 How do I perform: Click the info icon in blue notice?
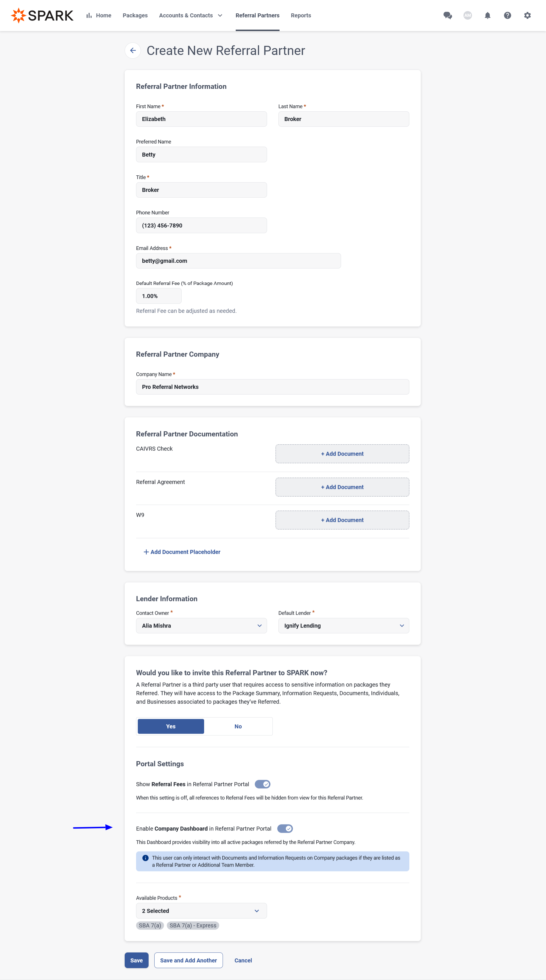145,858
